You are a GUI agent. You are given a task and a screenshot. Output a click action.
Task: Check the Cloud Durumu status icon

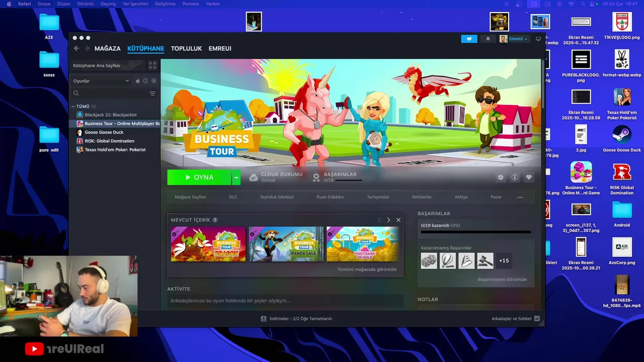tap(254, 177)
